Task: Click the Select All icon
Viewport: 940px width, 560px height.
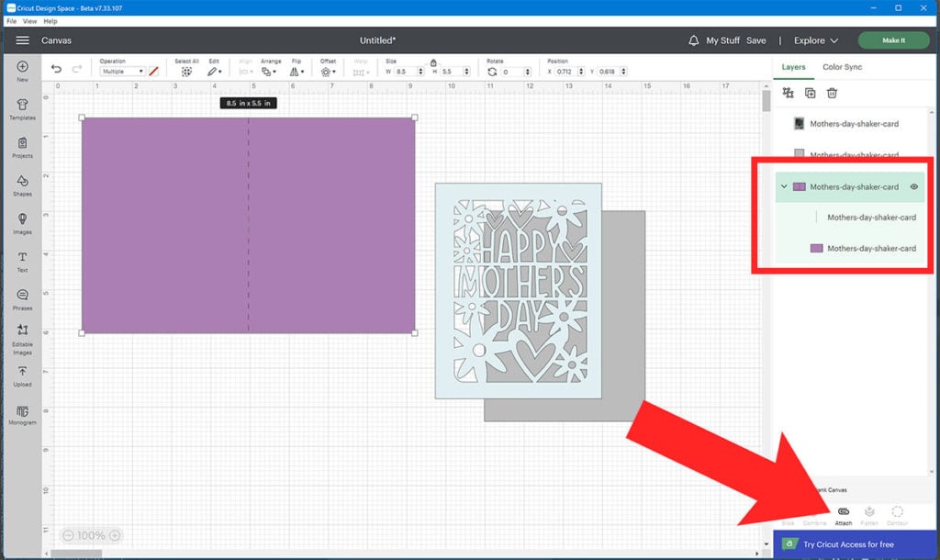Action: 186,72
